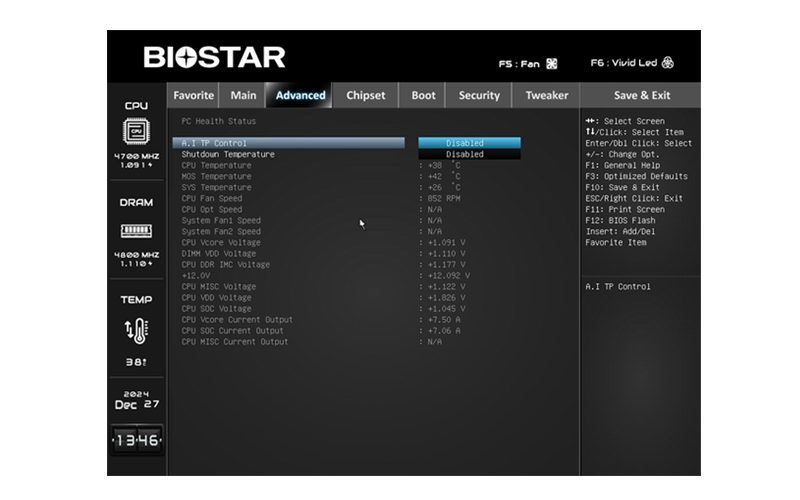Click the F12: BIOS Flash help line
Image resolution: width=800 pixels, height=500 pixels.
620,220
